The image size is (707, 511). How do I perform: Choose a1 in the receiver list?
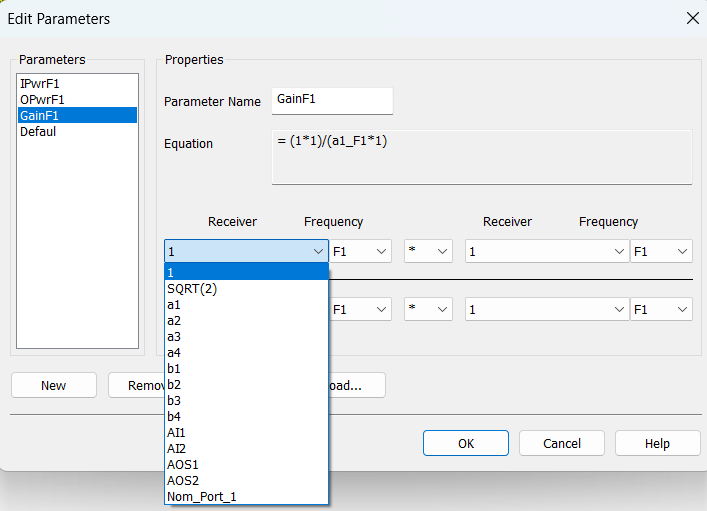[x=175, y=305]
